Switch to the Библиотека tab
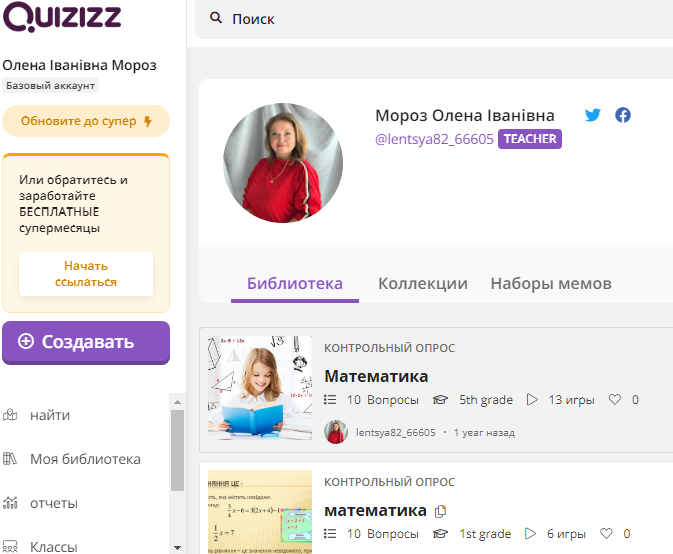Viewport: 673px width, 554px height. click(x=295, y=283)
